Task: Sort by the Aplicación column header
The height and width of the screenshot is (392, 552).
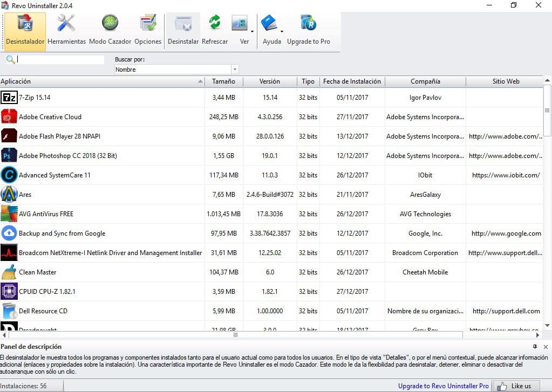Action: click(x=102, y=81)
